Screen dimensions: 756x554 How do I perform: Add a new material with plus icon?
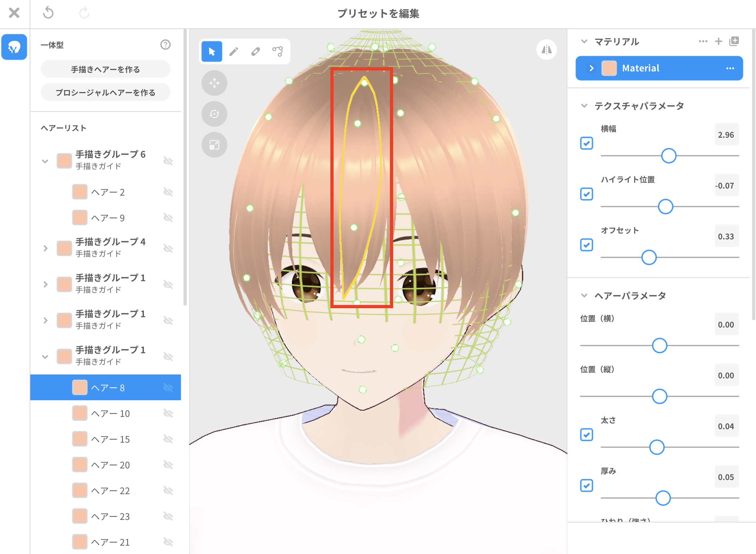718,41
